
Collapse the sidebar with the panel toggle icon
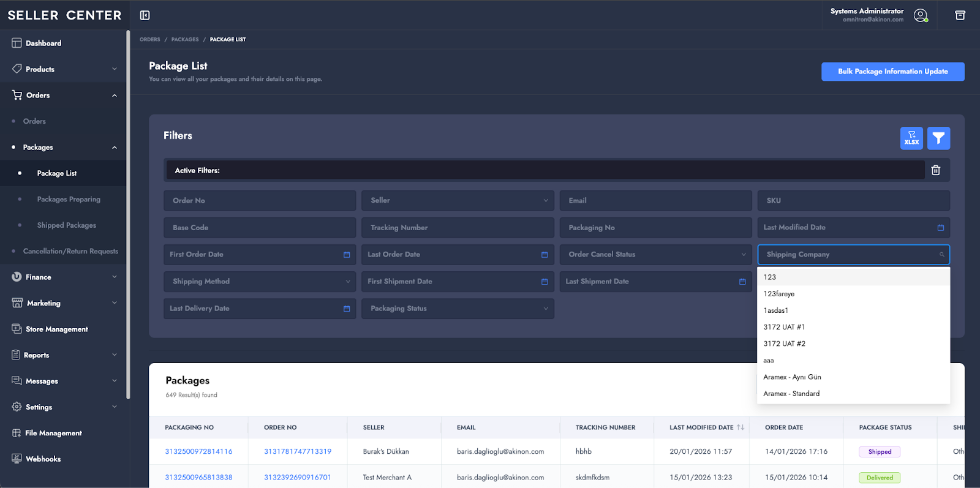tap(145, 15)
